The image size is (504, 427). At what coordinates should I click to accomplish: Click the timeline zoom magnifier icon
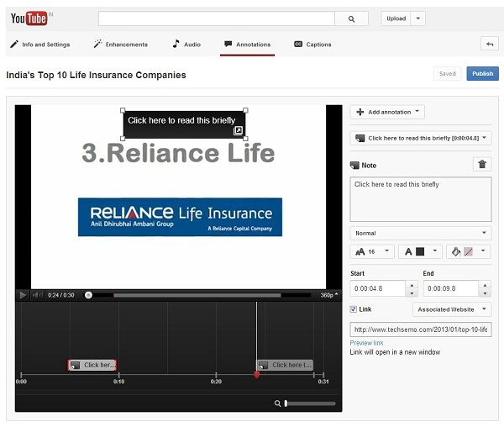click(x=277, y=403)
